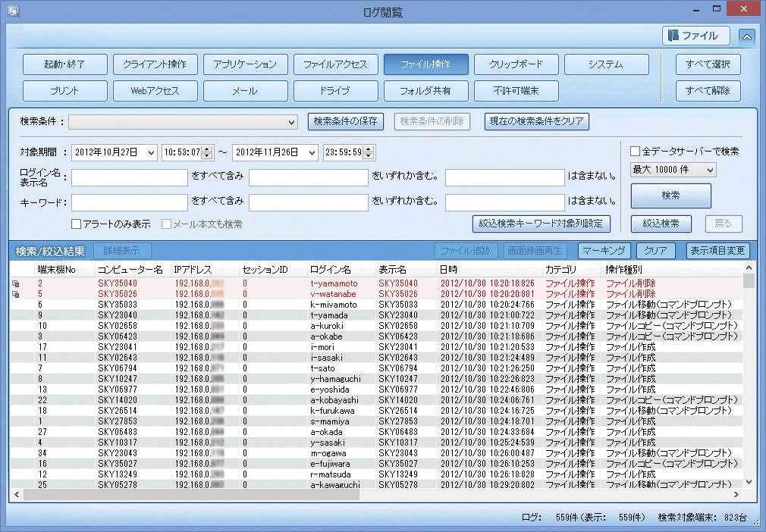The height and width of the screenshot is (532, 766).
Task: Select row with login v-watanabe
Action: click(376, 294)
